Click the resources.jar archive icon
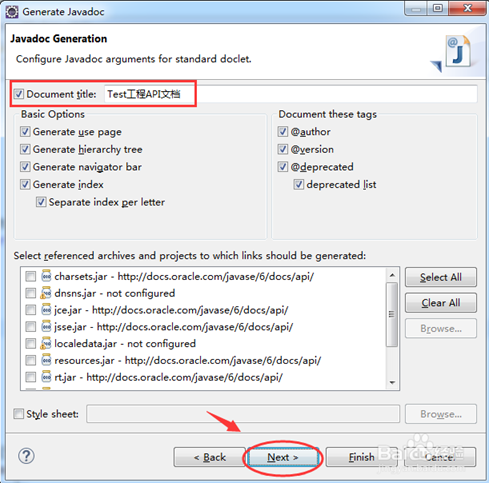This screenshot has width=489, height=483. (x=46, y=360)
